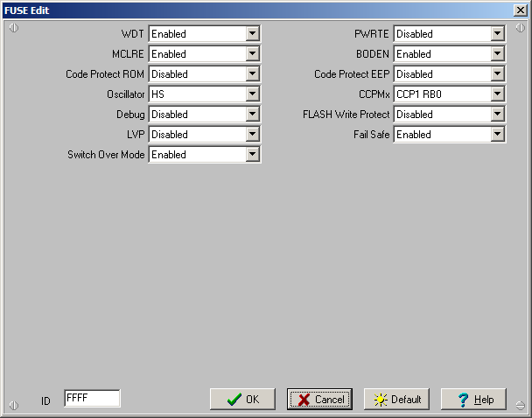The height and width of the screenshot is (418, 532).
Task: Expand the PWRTE combo box
Action: point(497,34)
